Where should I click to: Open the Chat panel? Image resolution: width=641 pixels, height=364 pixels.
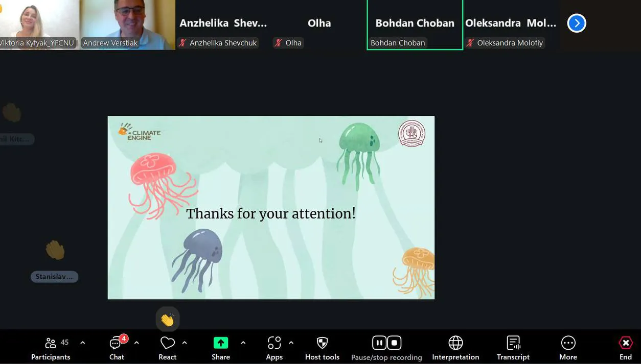pos(117,348)
